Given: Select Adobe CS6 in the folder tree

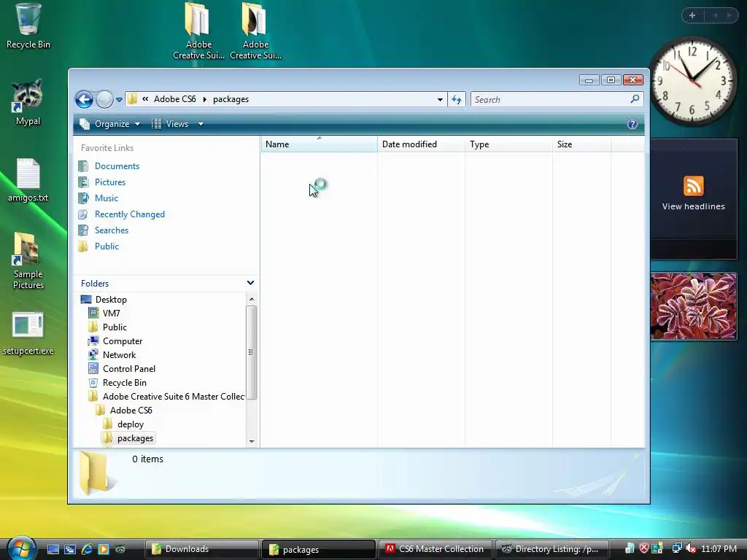Looking at the screenshot, I should point(131,410).
